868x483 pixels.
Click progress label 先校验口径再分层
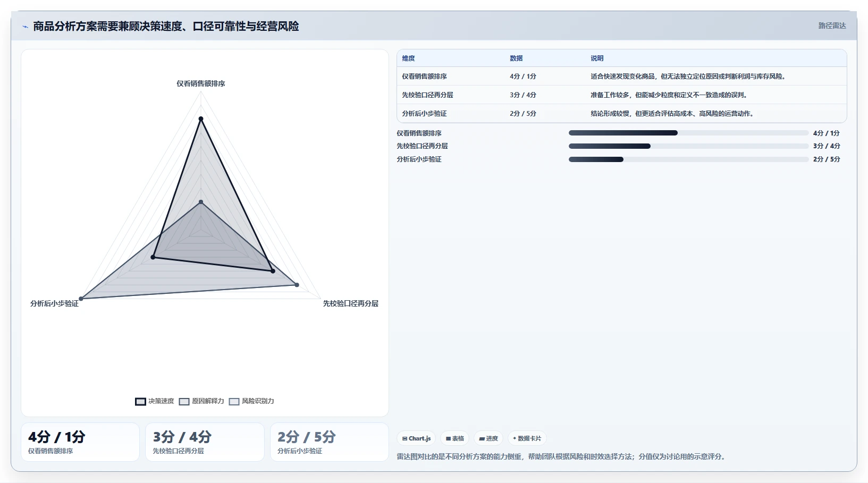[422, 146]
